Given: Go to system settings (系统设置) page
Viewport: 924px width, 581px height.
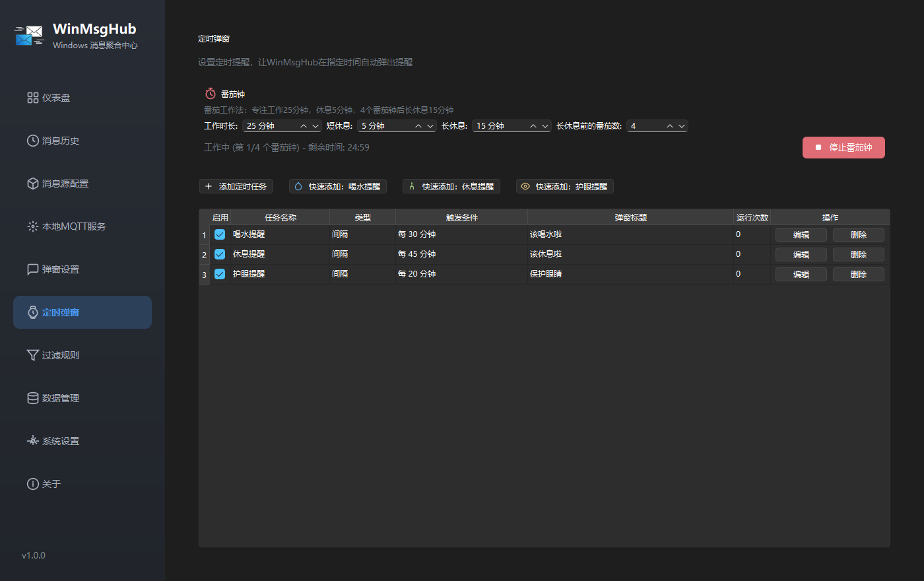Looking at the screenshot, I should 61,441.
